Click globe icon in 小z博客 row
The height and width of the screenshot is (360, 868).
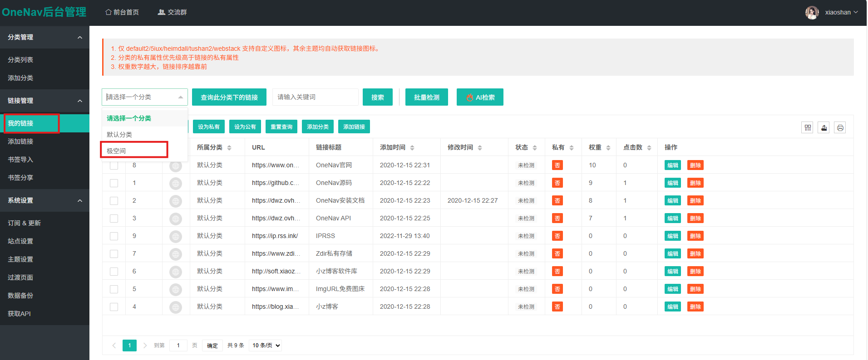click(x=176, y=307)
